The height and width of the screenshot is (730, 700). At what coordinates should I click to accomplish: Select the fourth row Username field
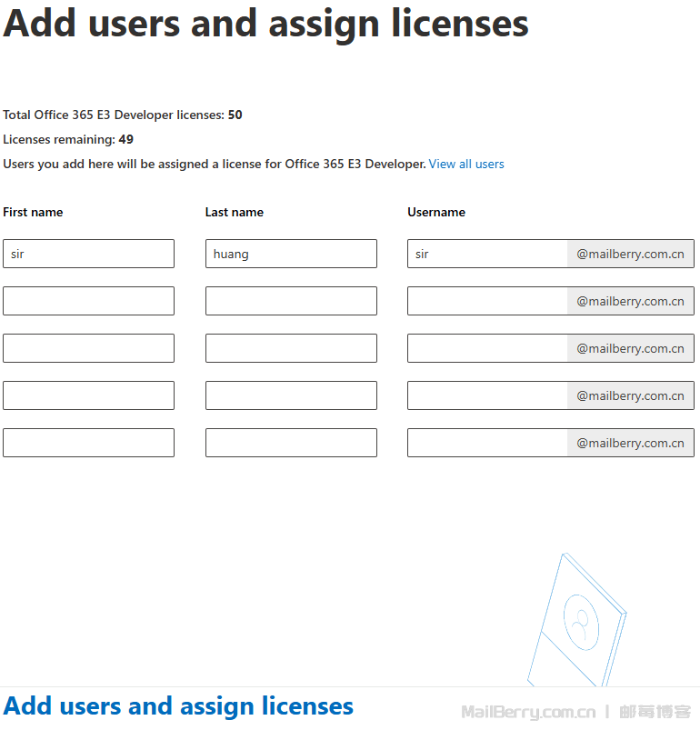[x=487, y=395]
